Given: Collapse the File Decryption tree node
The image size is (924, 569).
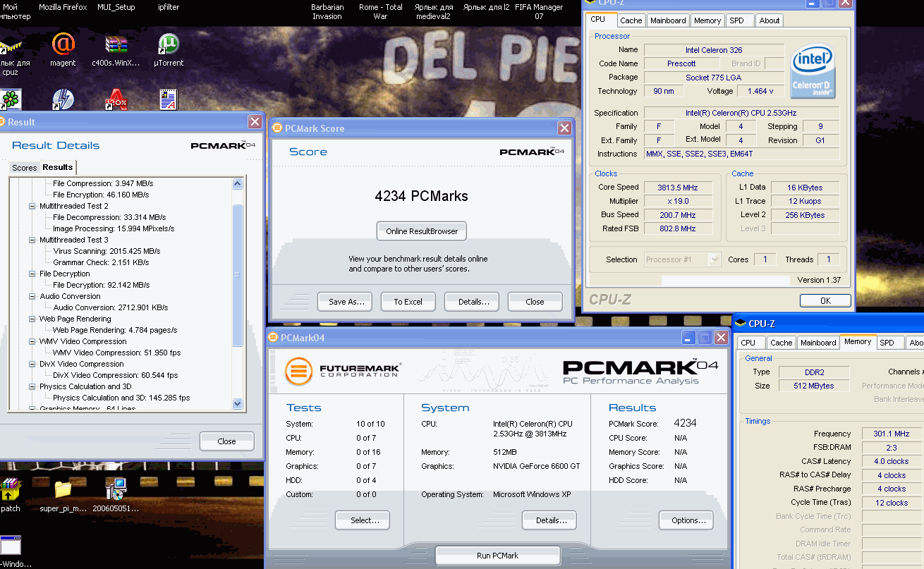Looking at the screenshot, I should [32, 274].
